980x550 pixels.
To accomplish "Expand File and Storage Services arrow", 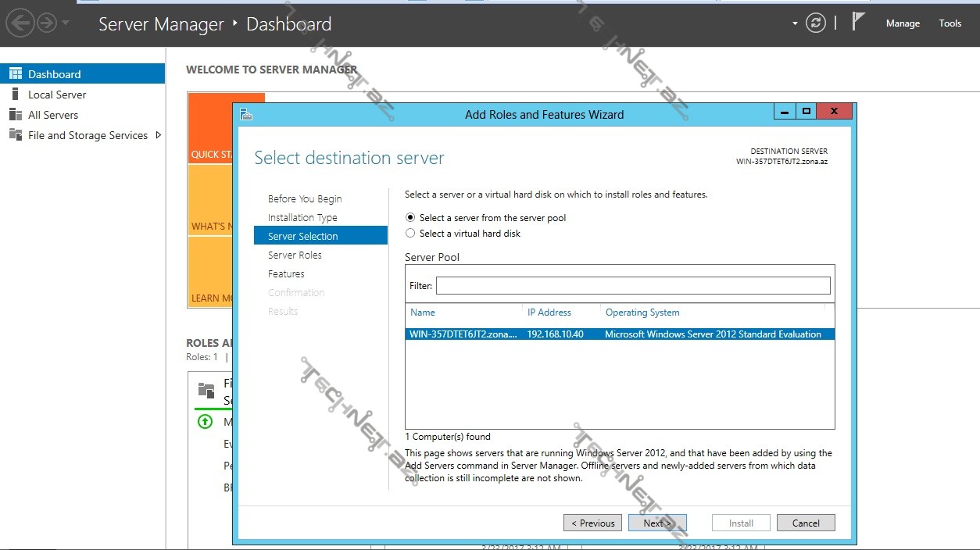I will [159, 135].
